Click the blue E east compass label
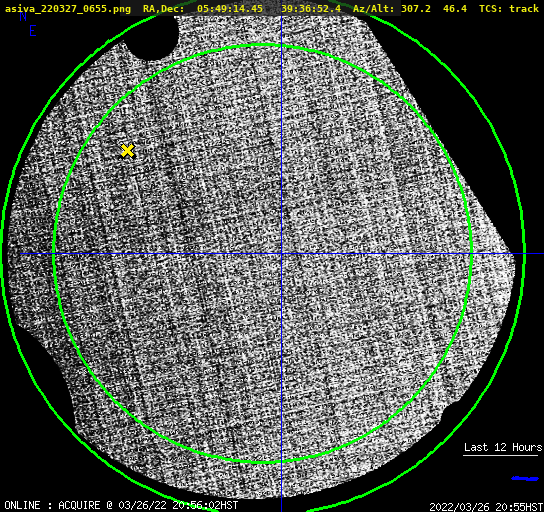The image size is (544, 512). click(x=33, y=31)
